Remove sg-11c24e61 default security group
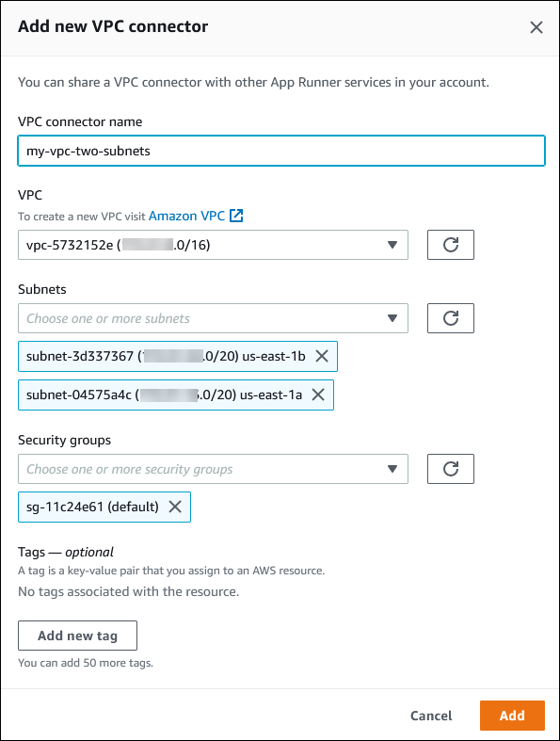This screenshot has height=741, width=560. (x=175, y=507)
